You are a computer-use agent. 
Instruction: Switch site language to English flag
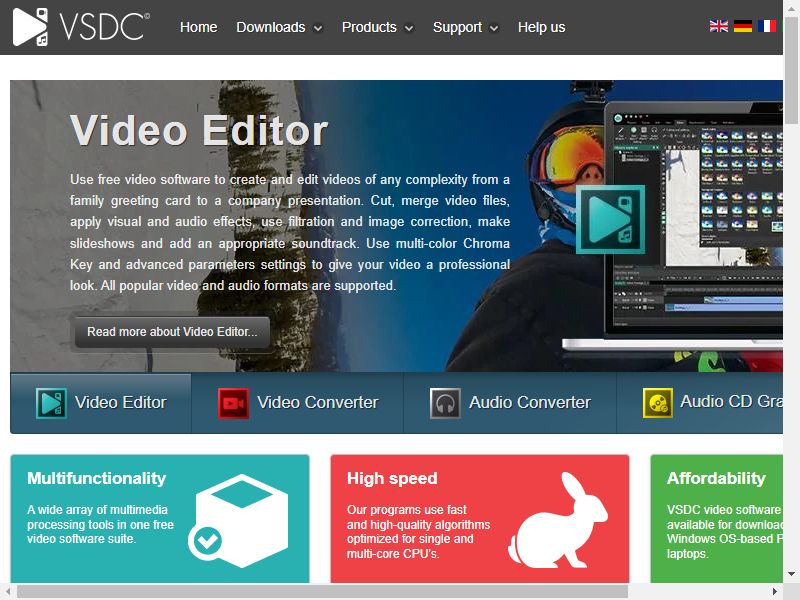(718, 26)
